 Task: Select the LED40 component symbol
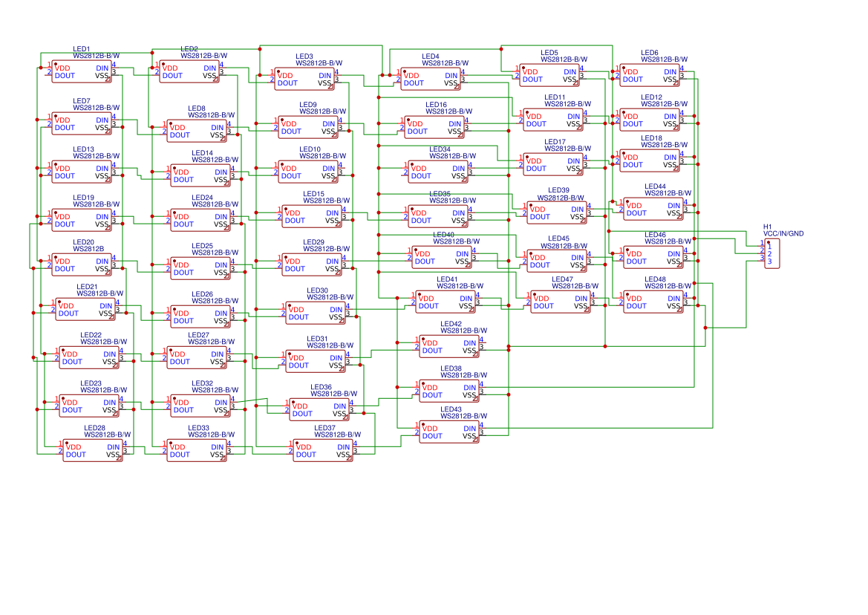point(443,258)
